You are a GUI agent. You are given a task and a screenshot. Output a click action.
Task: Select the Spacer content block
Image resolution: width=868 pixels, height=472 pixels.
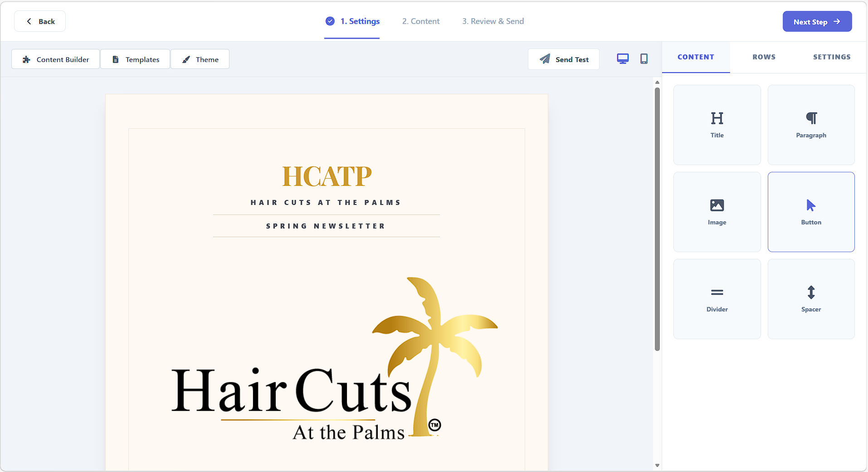click(810, 298)
